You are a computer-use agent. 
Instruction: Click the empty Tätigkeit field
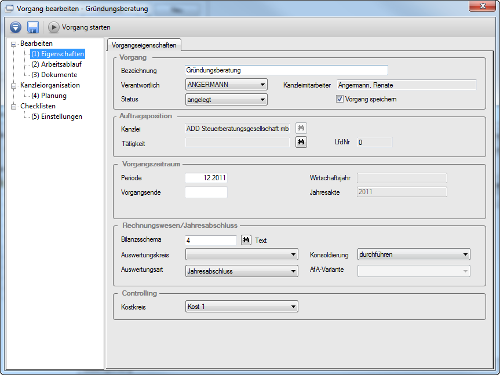237,143
